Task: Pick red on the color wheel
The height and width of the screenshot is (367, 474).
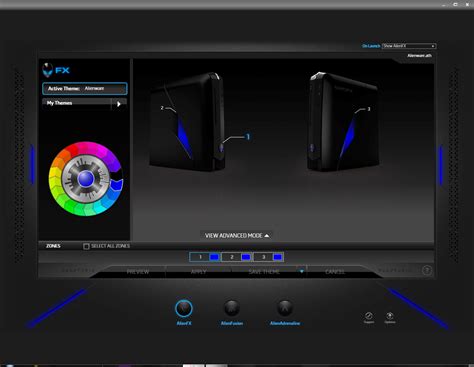Action: click(72, 150)
